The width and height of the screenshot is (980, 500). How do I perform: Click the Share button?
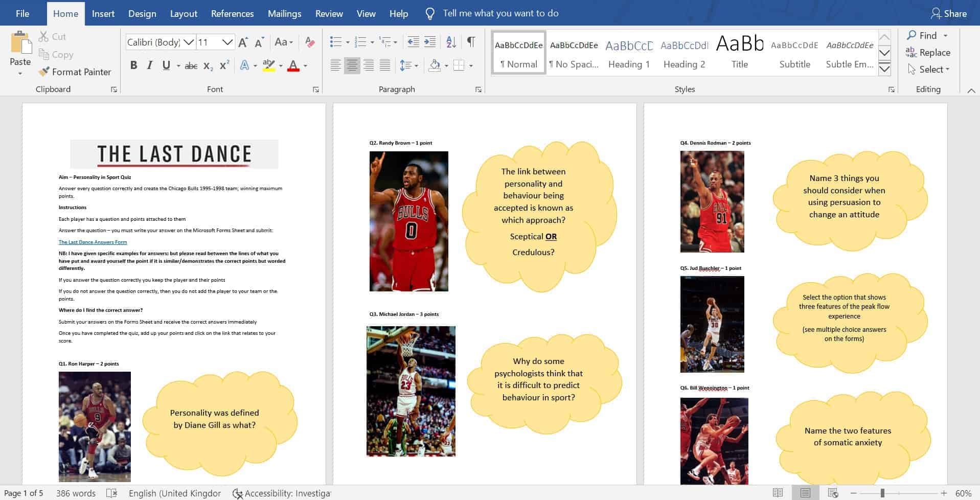coord(949,13)
